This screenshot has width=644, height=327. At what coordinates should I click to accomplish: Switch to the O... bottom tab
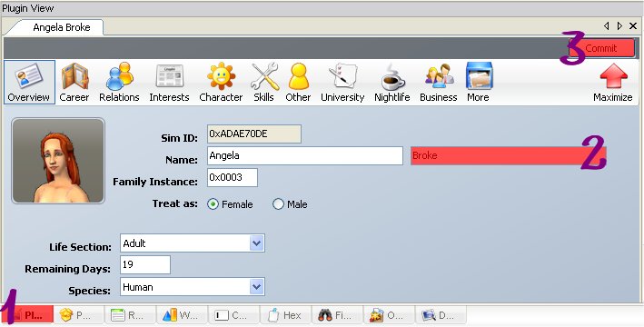390,315
